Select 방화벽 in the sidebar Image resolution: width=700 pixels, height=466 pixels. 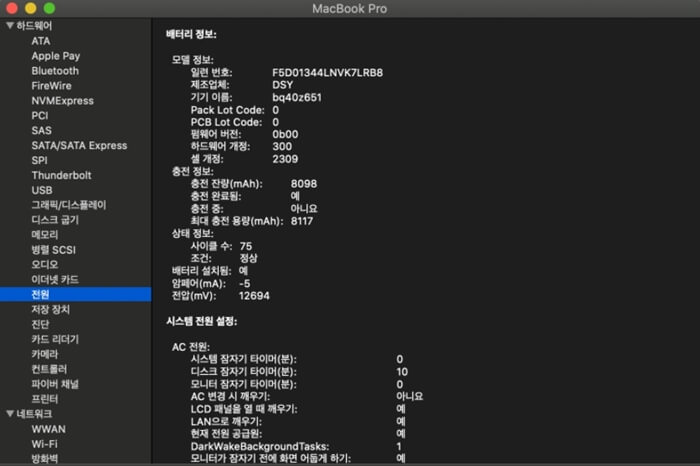[45, 459]
